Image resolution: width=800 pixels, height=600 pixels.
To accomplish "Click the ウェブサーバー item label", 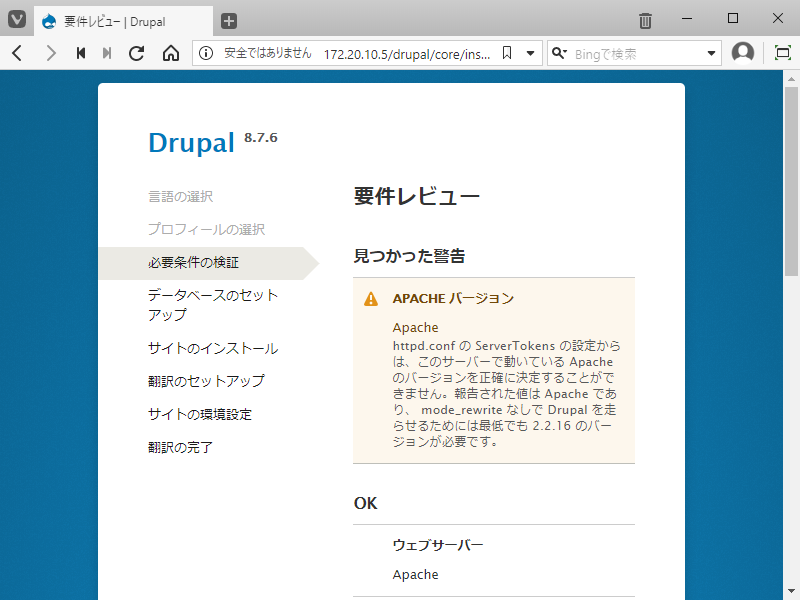I will [438, 545].
